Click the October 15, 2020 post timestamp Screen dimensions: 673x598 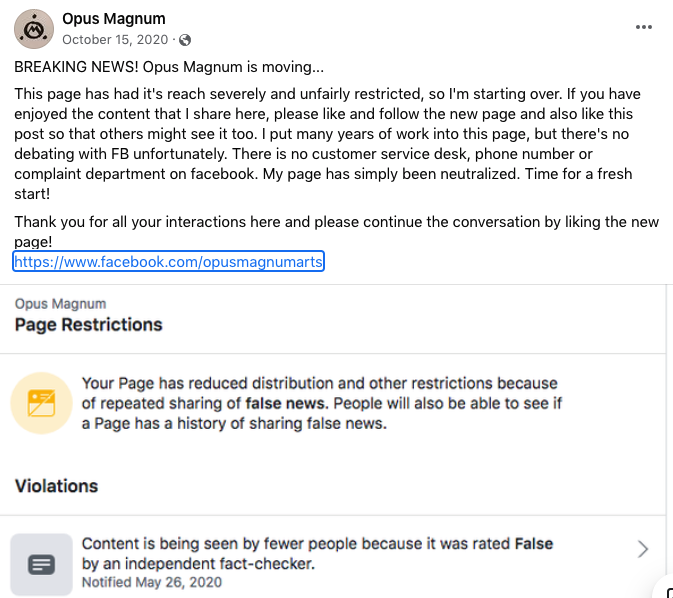coord(115,39)
